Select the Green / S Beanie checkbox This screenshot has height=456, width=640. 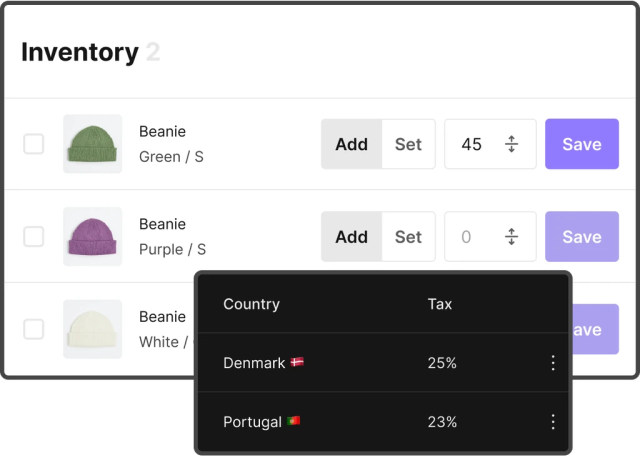pos(34,144)
